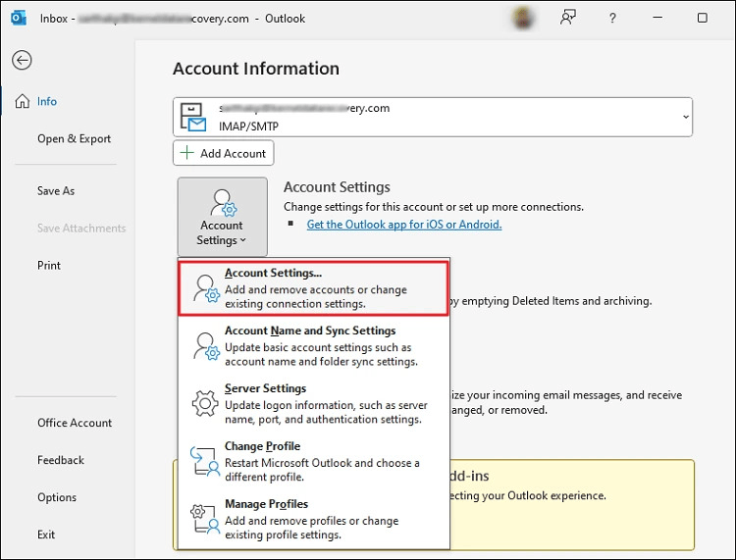Click the Outlook logo in title bar
Screen dimensions: 736x560
(x=19, y=19)
